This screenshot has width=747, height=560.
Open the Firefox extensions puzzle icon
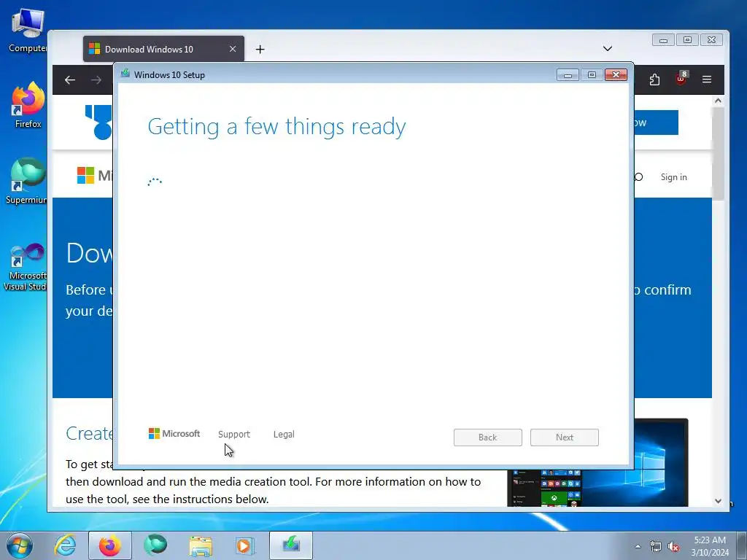tap(654, 80)
